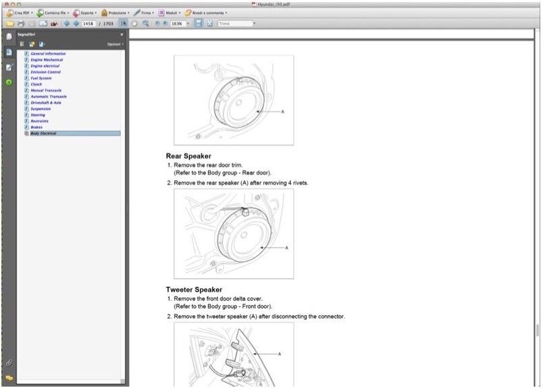Select the Restraints bookmark
This screenshot has width=543, height=392.
click(x=40, y=121)
